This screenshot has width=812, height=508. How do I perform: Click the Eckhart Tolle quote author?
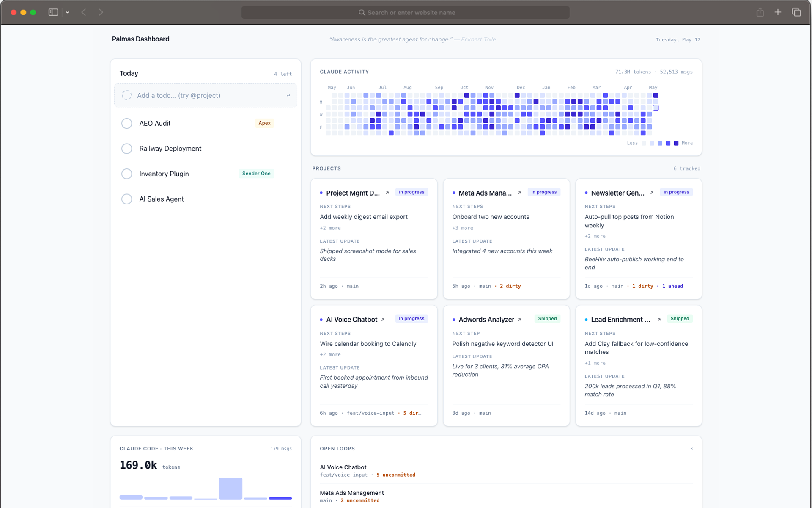click(x=478, y=39)
